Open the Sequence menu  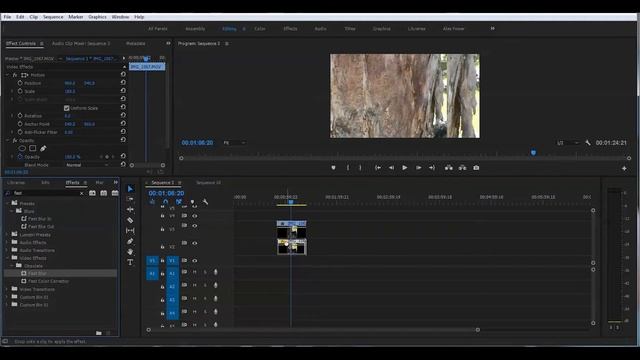pos(53,17)
